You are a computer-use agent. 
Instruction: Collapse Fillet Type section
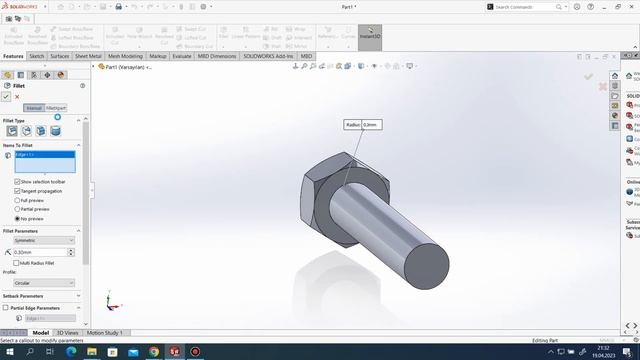78,120
